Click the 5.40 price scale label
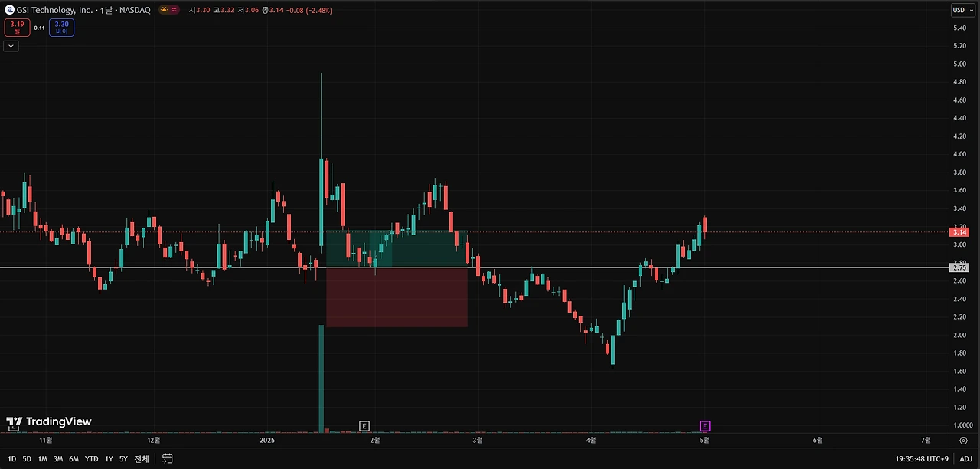Screen dimensions: 980x469 (x=959, y=28)
